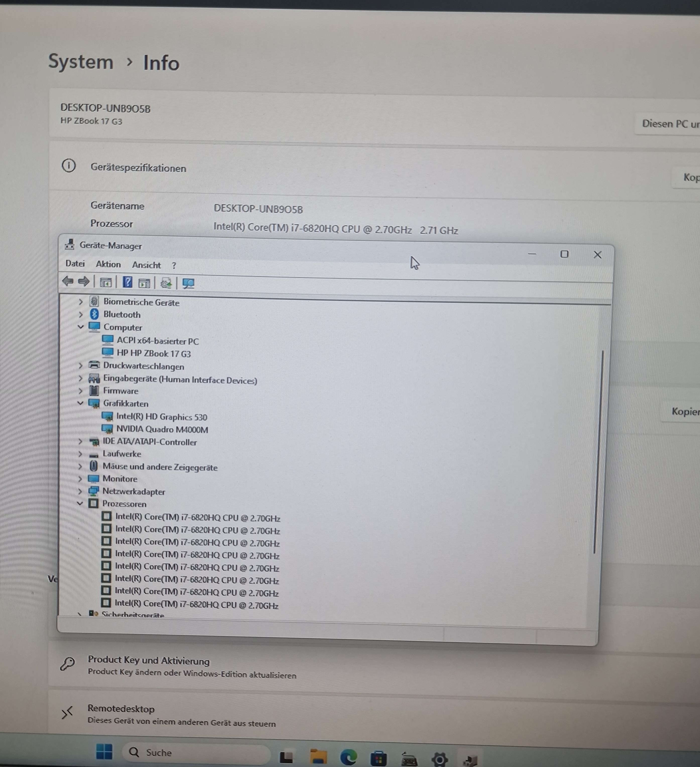
Task: Open Product Key und Aktivierung
Action: [374, 667]
